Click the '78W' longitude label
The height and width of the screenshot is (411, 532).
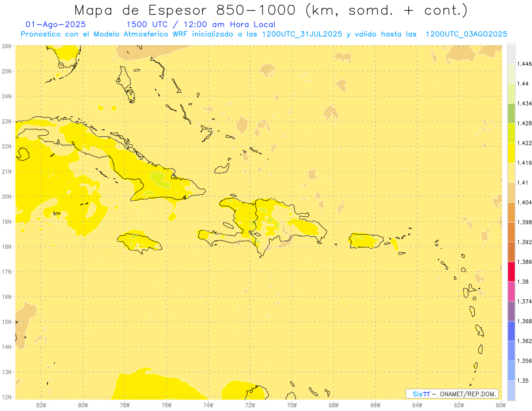tap(125, 405)
